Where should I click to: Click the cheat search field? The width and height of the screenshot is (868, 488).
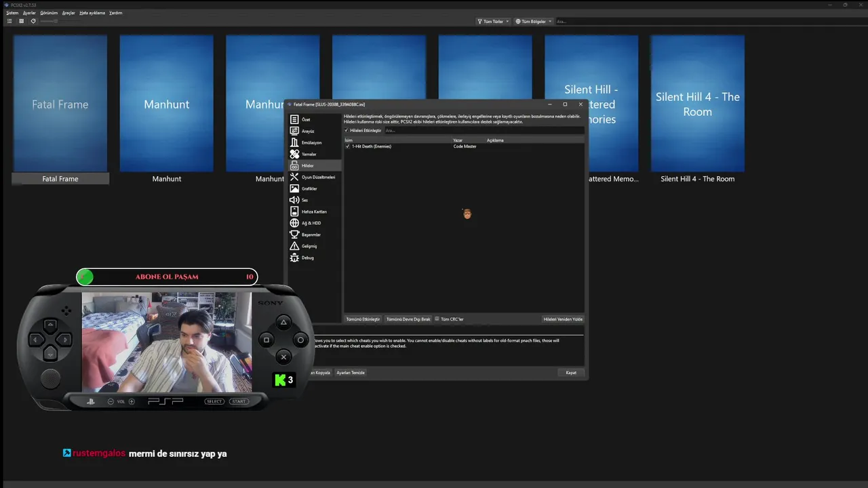point(484,130)
